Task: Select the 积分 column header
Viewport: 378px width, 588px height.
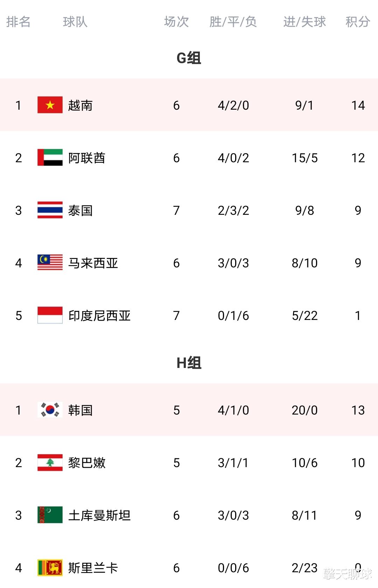Action: click(358, 22)
